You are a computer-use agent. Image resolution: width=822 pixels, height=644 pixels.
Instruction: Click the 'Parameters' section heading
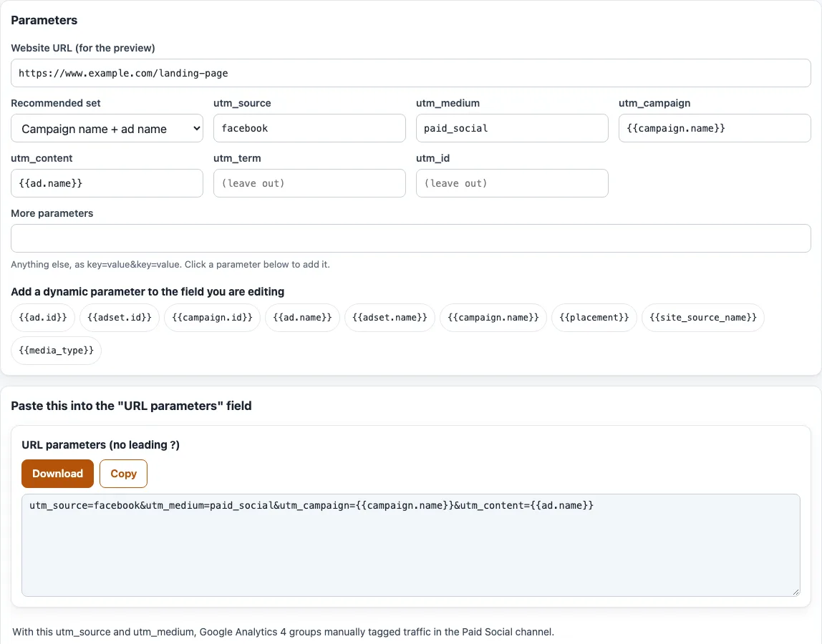pos(44,21)
